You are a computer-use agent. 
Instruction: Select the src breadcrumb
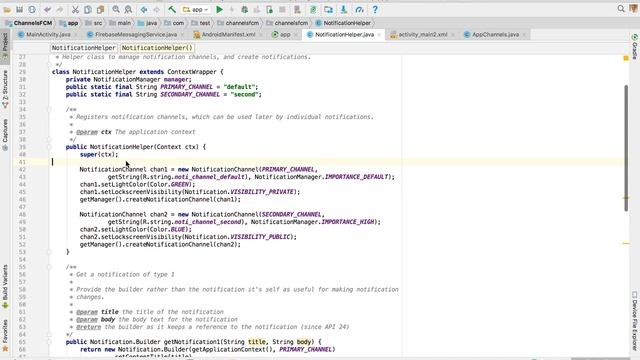point(94,23)
